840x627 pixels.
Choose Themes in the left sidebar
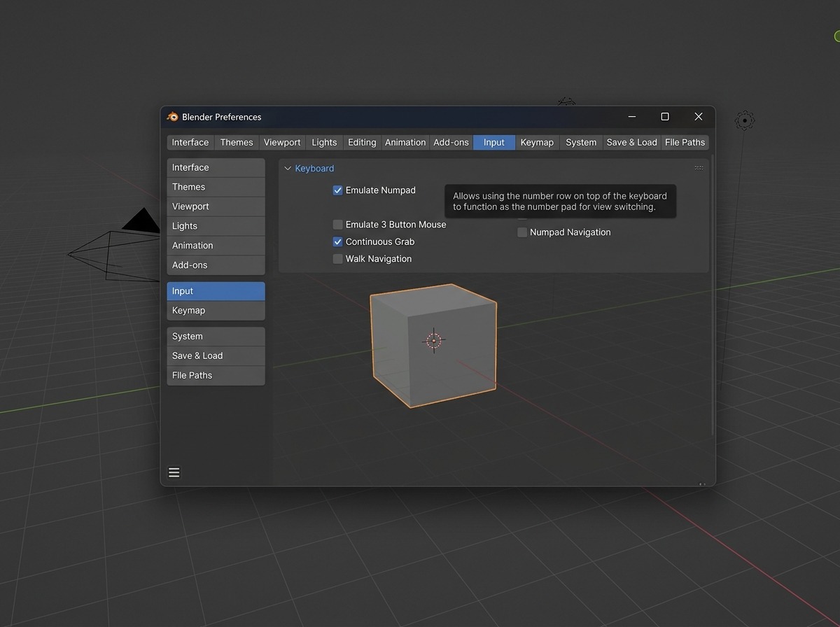tap(216, 187)
